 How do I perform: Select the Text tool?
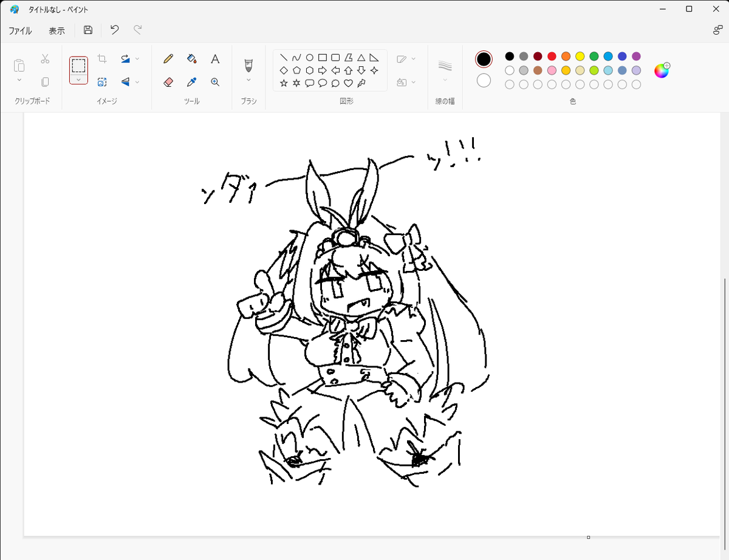pyautogui.click(x=215, y=59)
